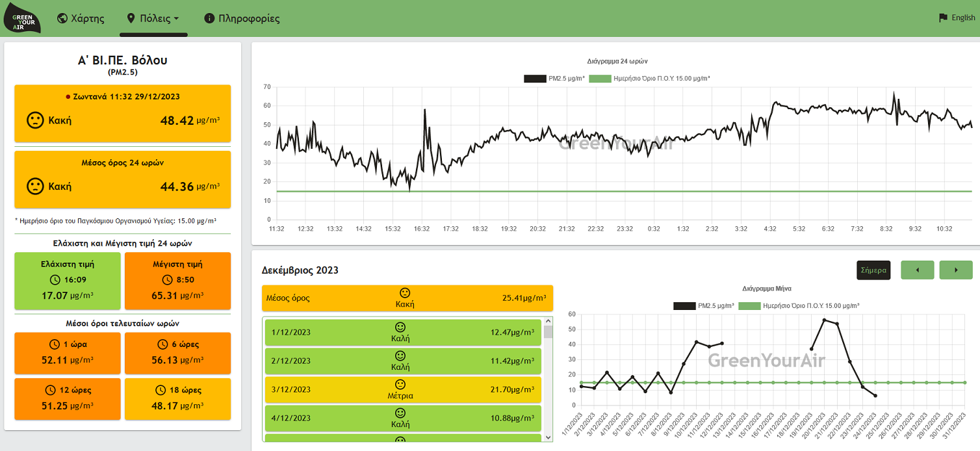Click the clock icon in Ελάχιστη τιμή card
The height and width of the screenshot is (451, 980).
[x=55, y=280]
